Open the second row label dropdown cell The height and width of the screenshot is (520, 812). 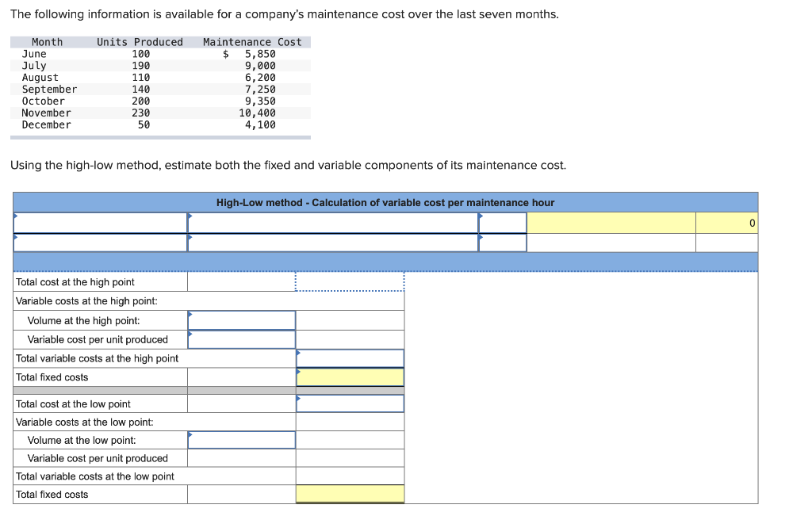[x=100, y=243]
